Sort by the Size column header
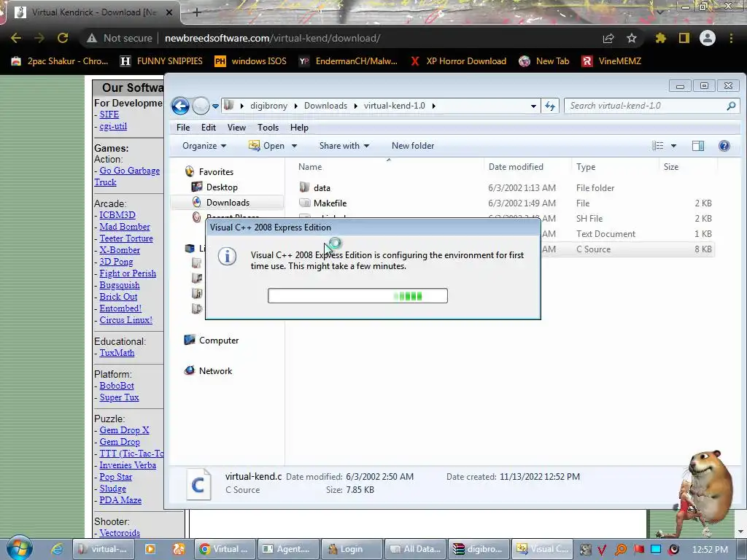 (x=671, y=167)
